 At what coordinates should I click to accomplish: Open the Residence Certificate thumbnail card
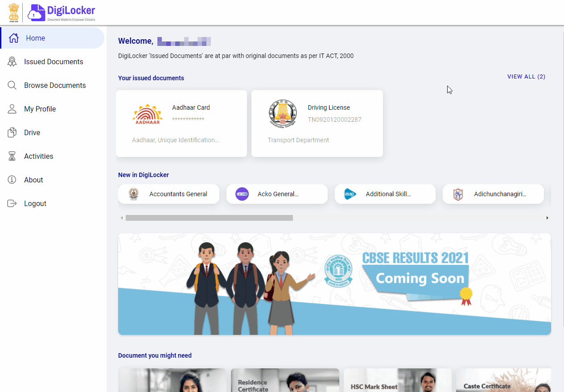[285, 381]
